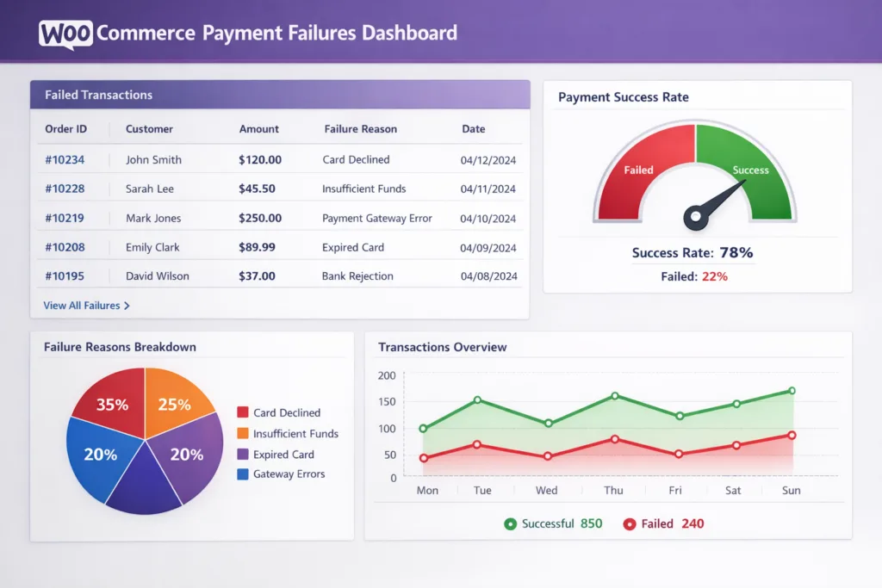882x588 pixels.
Task: Open the Failed Transactions panel header
Action: 100,94
